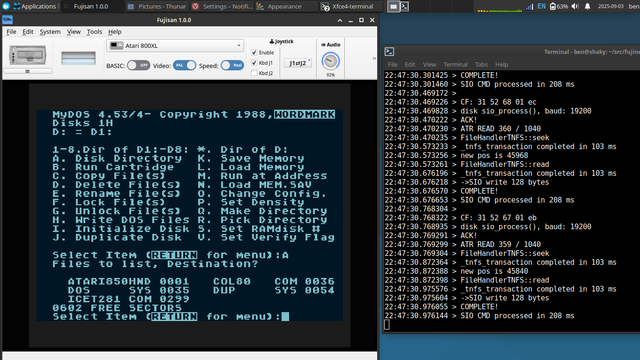Switch to Pictures - Thunar taskbar window
The image size is (640, 360).
pyautogui.click(x=157, y=6)
